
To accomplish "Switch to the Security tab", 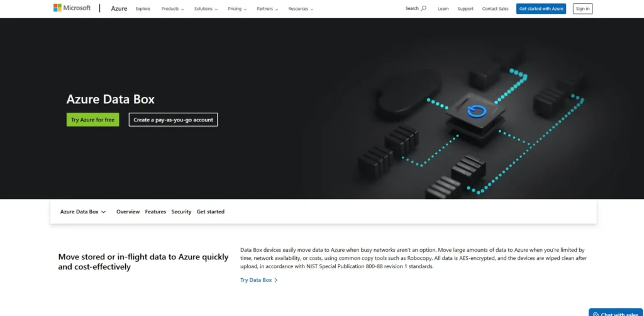I will (181, 212).
